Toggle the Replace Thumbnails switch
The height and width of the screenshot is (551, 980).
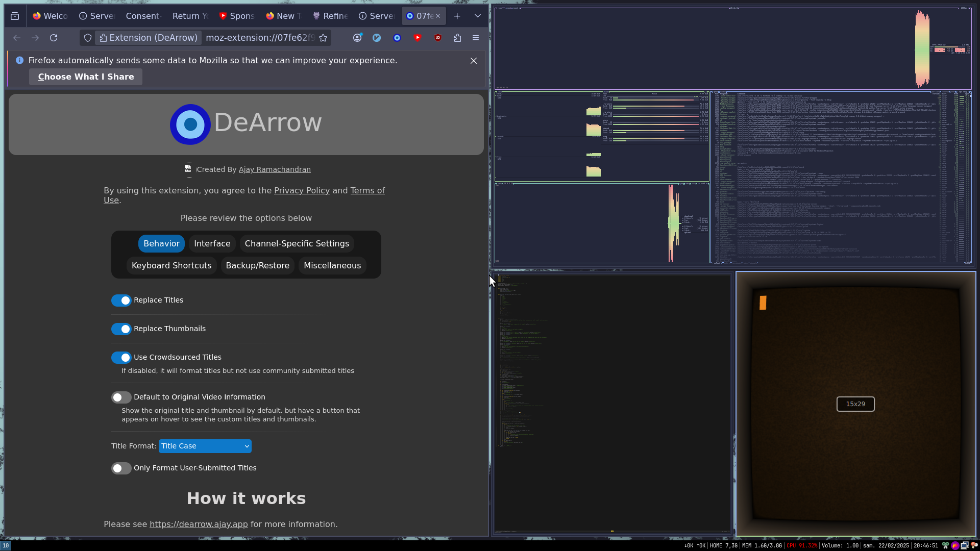[121, 329]
